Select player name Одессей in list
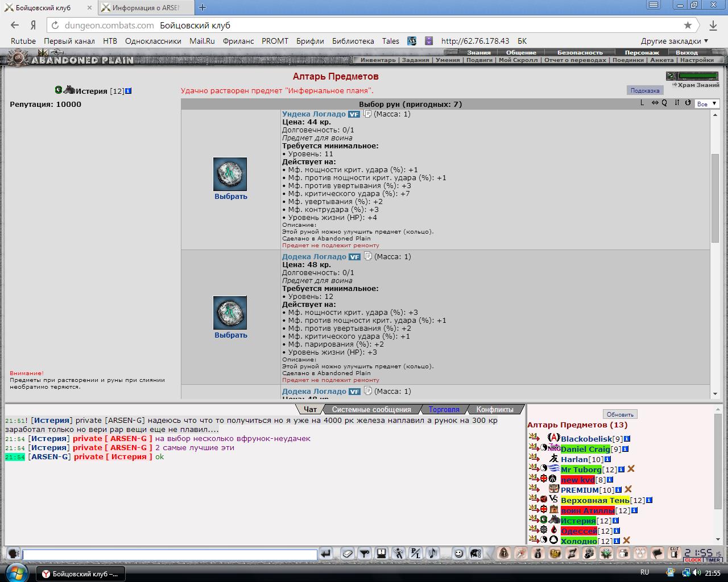This screenshot has height=582, width=728. point(579,531)
